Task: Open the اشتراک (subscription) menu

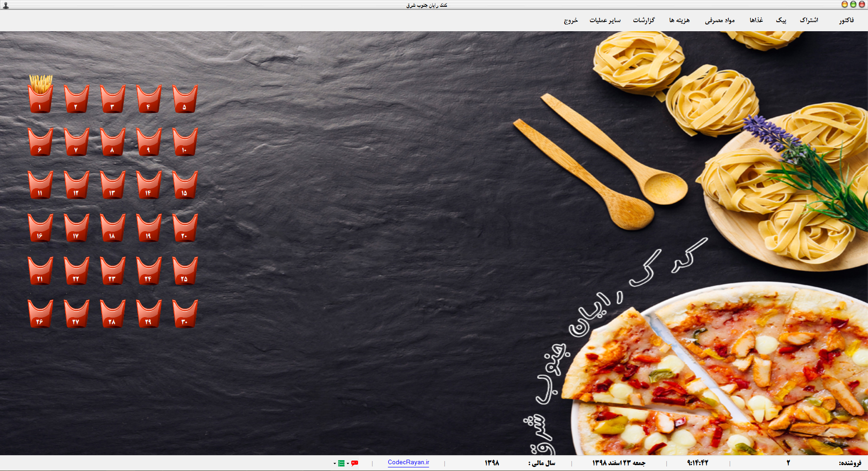Action: (x=809, y=20)
